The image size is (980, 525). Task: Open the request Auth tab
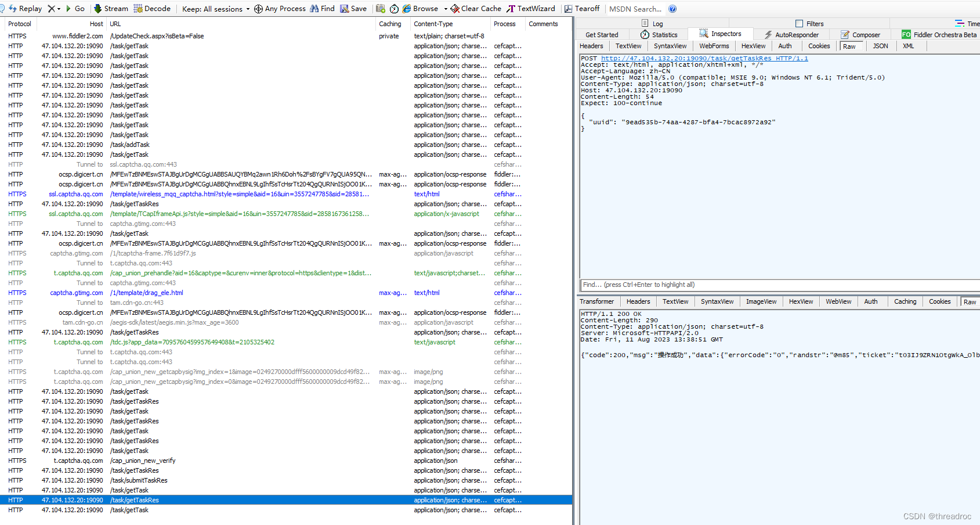(785, 46)
